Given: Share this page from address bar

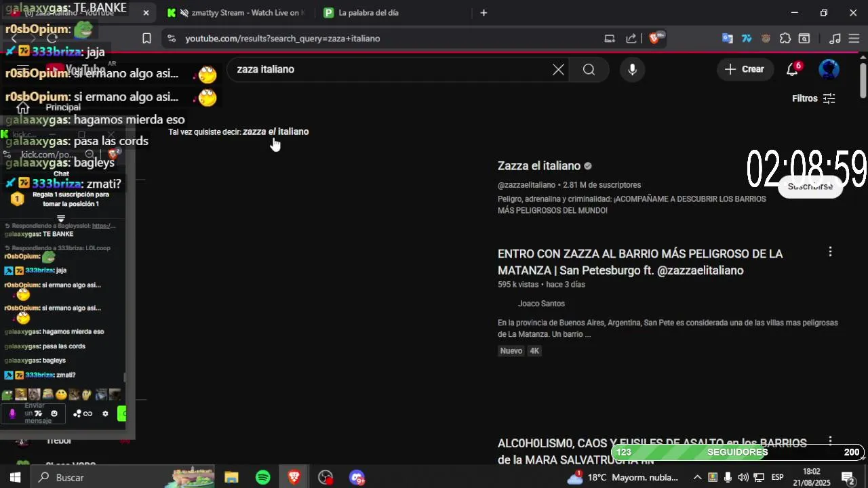Looking at the screenshot, I should pos(631,39).
